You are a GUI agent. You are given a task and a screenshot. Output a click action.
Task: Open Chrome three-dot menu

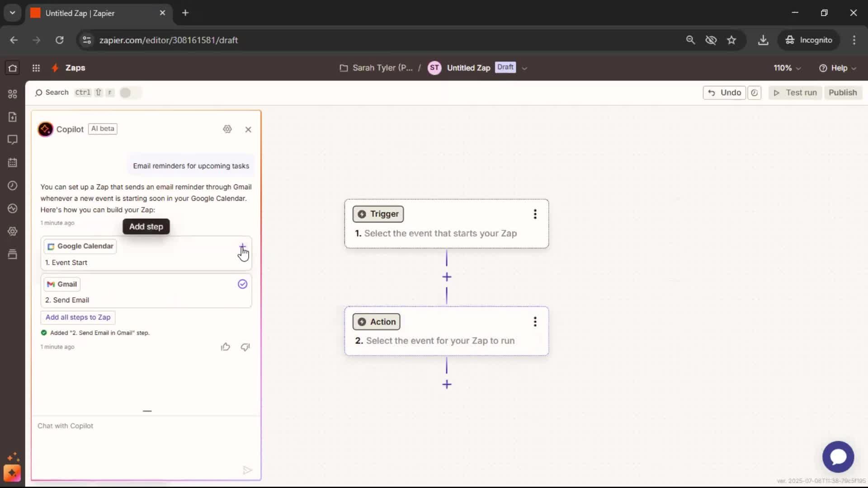coord(854,40)
